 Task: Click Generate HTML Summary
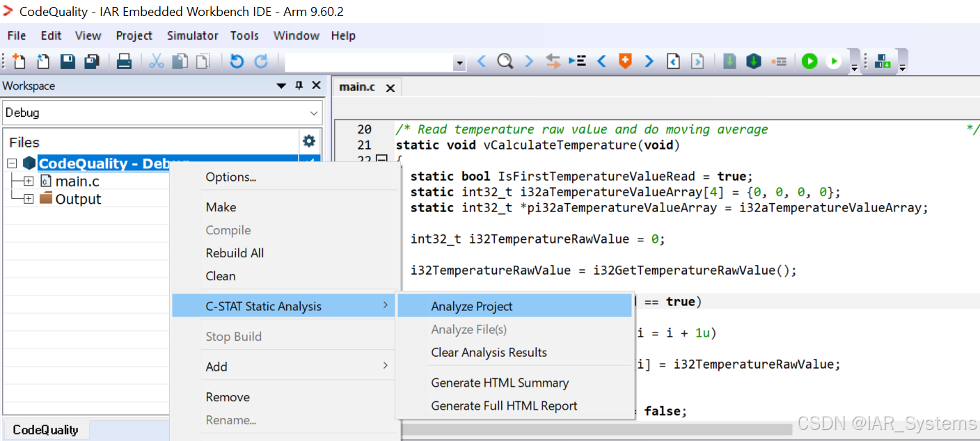[514, 383]
